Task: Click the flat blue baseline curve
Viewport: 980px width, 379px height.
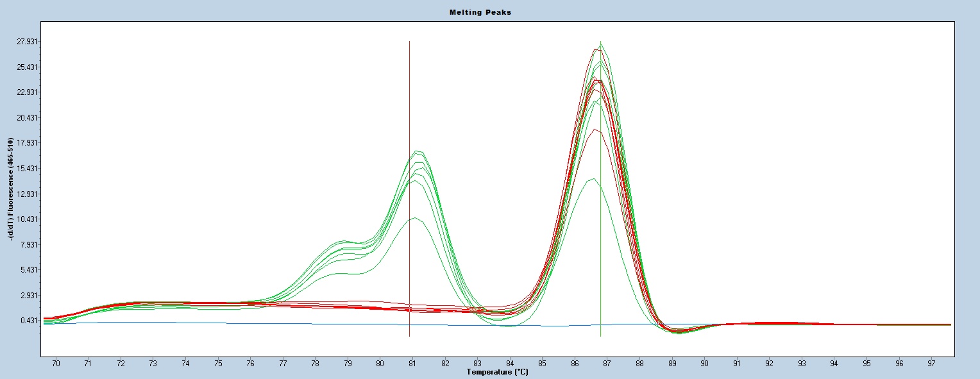Action: click(257, 323)
